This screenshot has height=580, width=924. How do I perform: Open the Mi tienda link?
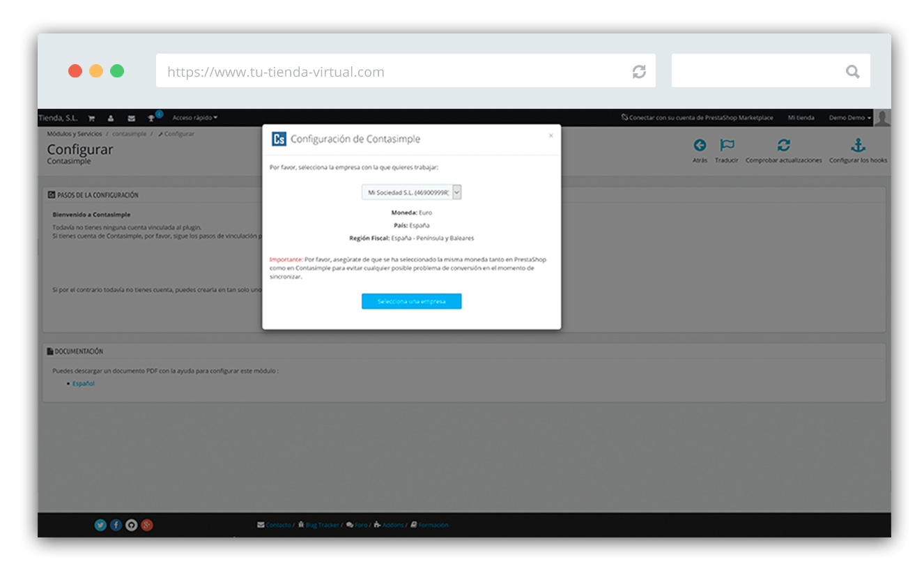[x=801, y=118]
